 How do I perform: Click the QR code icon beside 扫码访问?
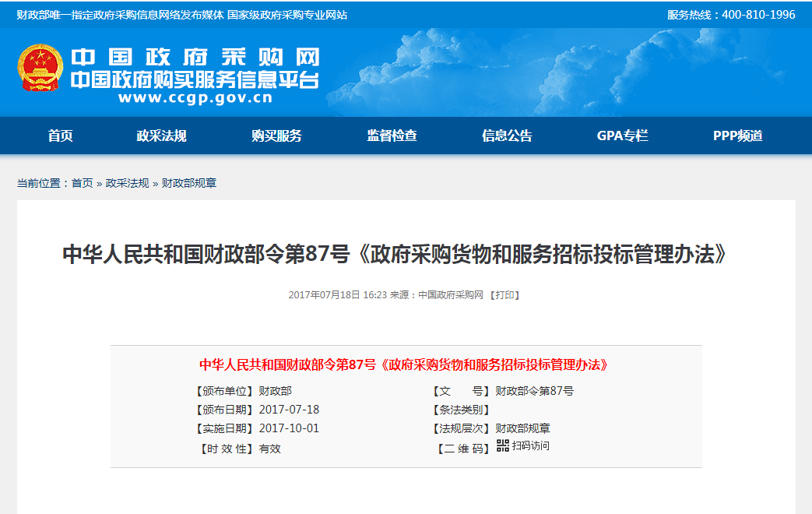pyautogui.click(x=502, y=445)
